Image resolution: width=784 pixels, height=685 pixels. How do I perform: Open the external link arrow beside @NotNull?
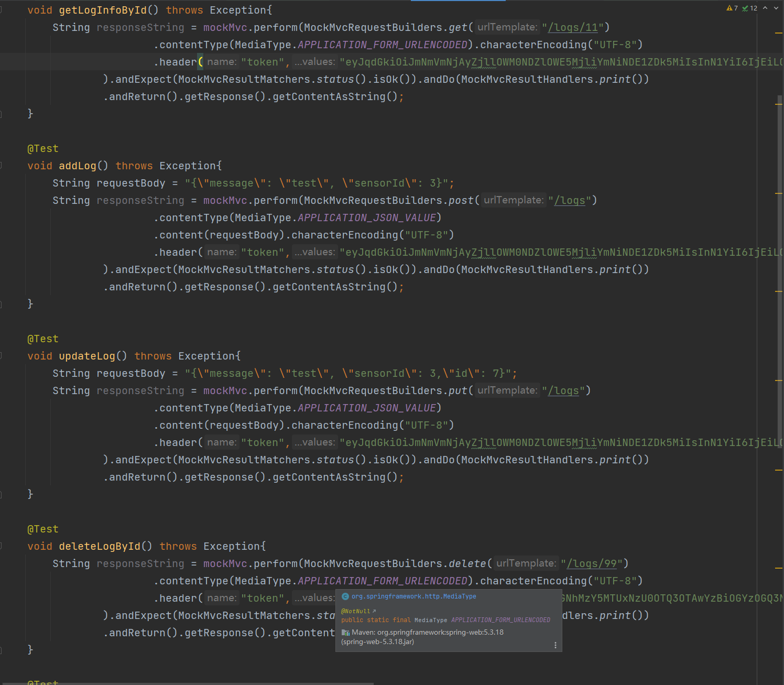click(x=374, y=611)
